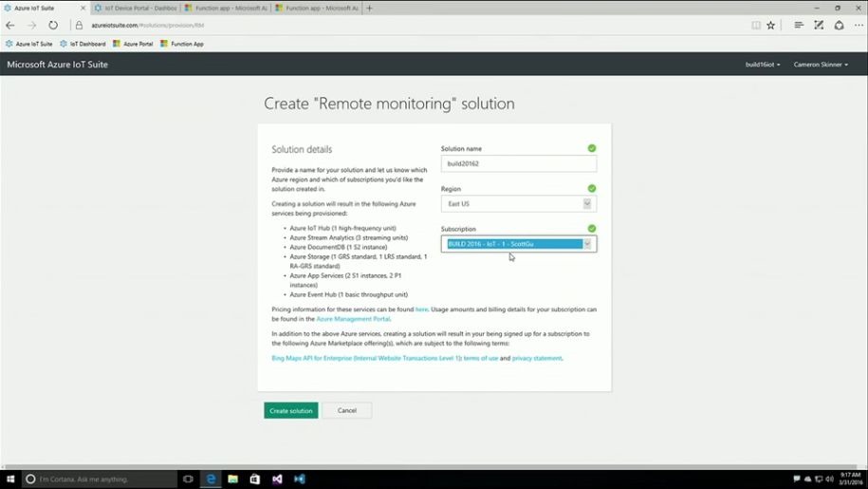Open Windows Store from taskbar
The height and width of the screenshot is (489, 868).
254,480
